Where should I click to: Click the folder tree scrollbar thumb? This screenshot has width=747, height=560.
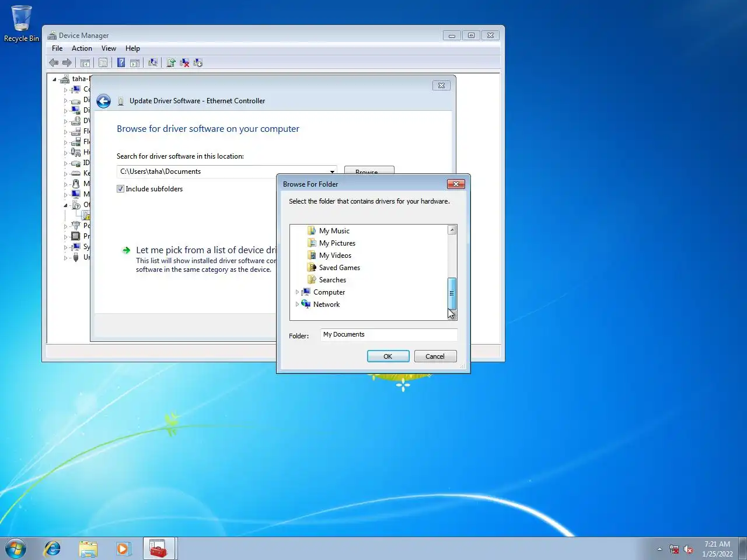(x=452, y=293)
